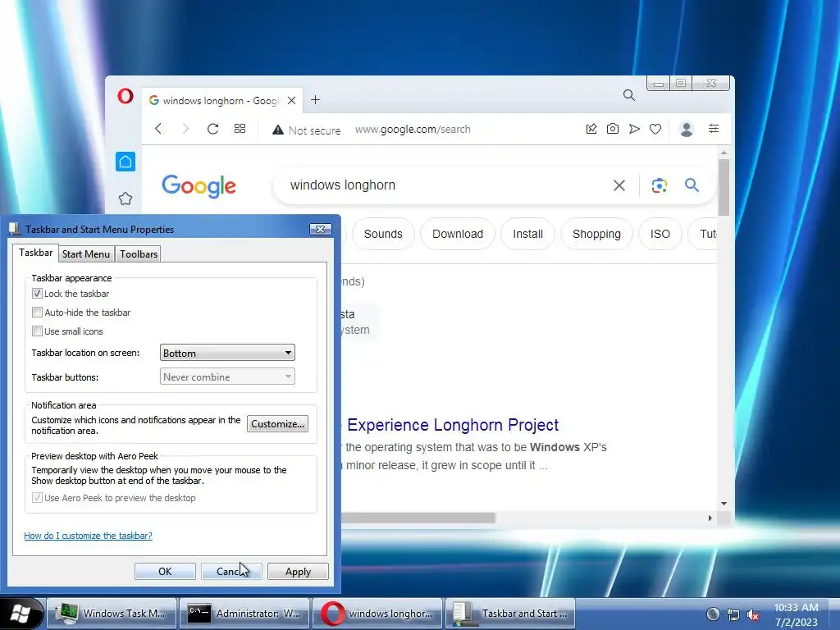Click the www.google.com/search address bar
The height and width of the screenshot is (630, 840).
pos(413,129)
